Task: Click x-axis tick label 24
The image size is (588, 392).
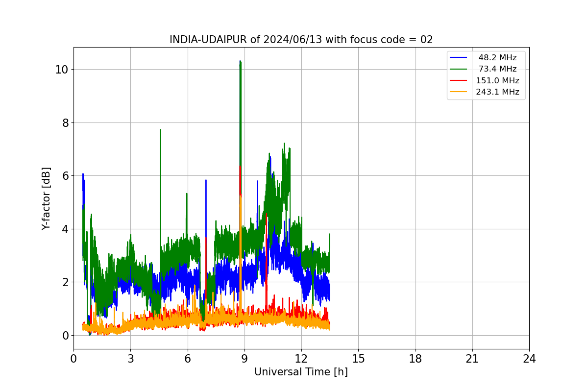Action: coord(529,359)
